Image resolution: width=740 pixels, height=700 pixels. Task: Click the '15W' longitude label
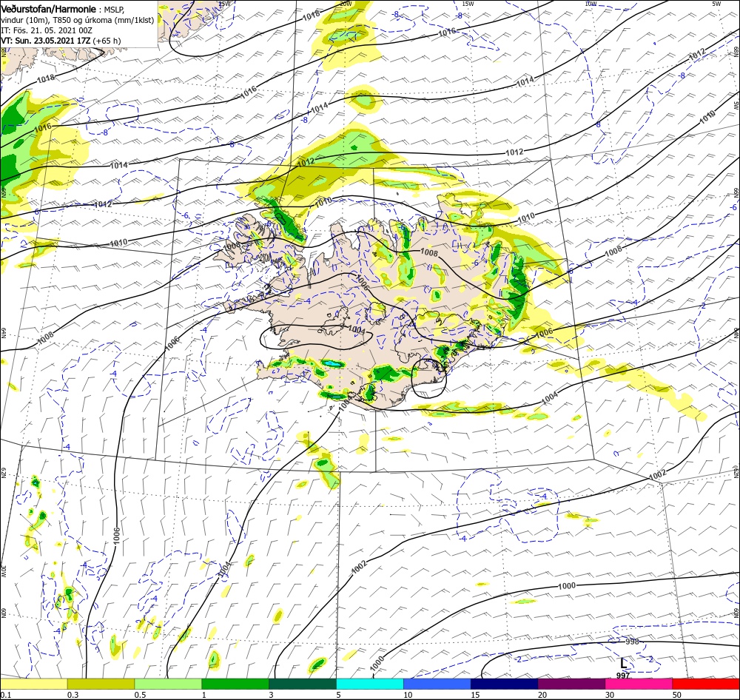click(x=468, y=4)
